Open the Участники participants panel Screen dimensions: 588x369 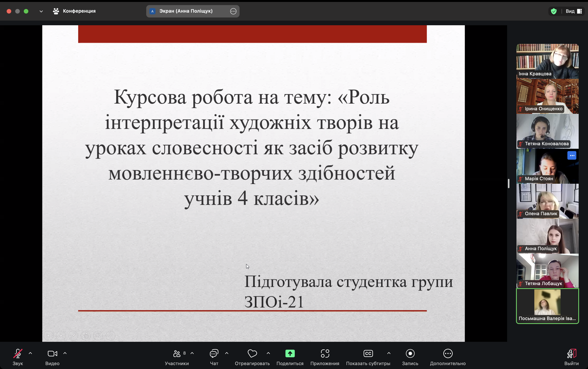click(177, 354)
